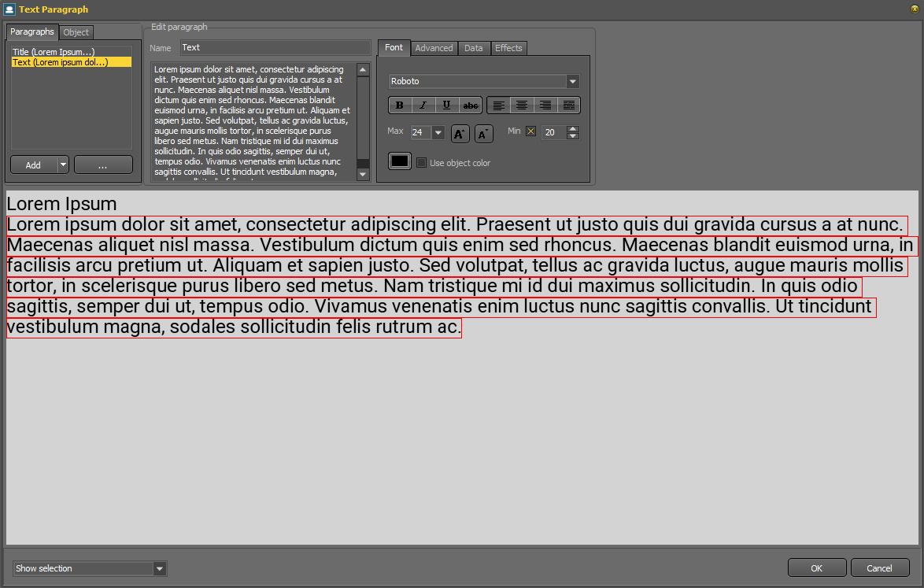Center align paragraph text
Image resolution: width=924 pixels, height=588 pixels.
coord(522,105)
